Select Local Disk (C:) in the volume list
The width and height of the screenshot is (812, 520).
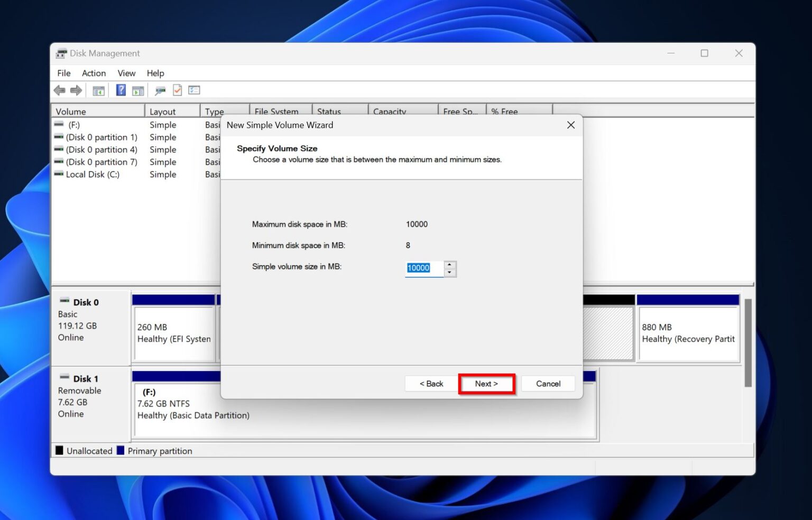click(x=93, y=174)
